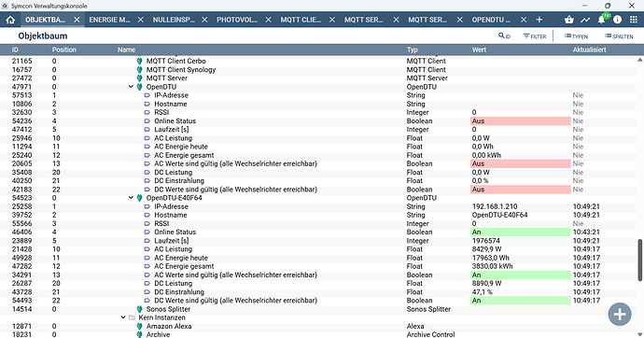Click the Amazon Alexa instance icon
This screenshot has height=338, width=644.
point(139,326)
